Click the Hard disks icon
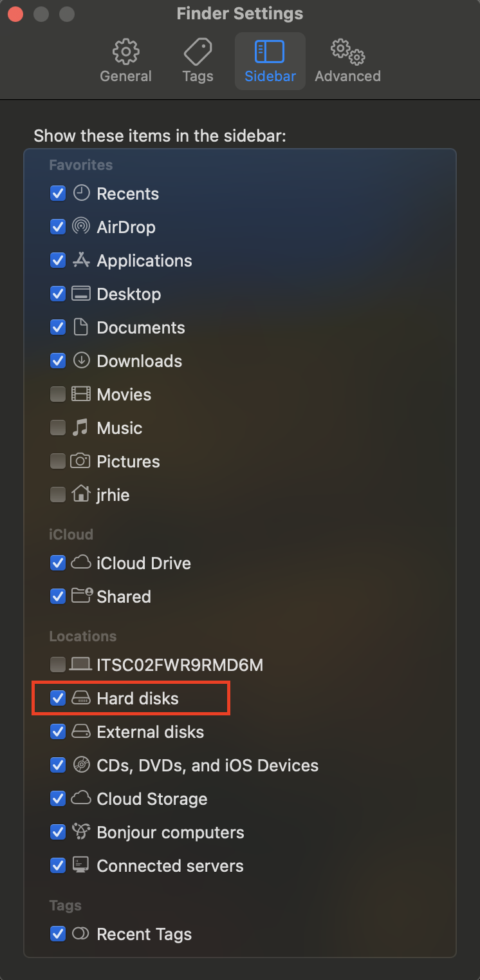Image resolution: width=480 pixels, height=980 pixels. tap(81, 698)
